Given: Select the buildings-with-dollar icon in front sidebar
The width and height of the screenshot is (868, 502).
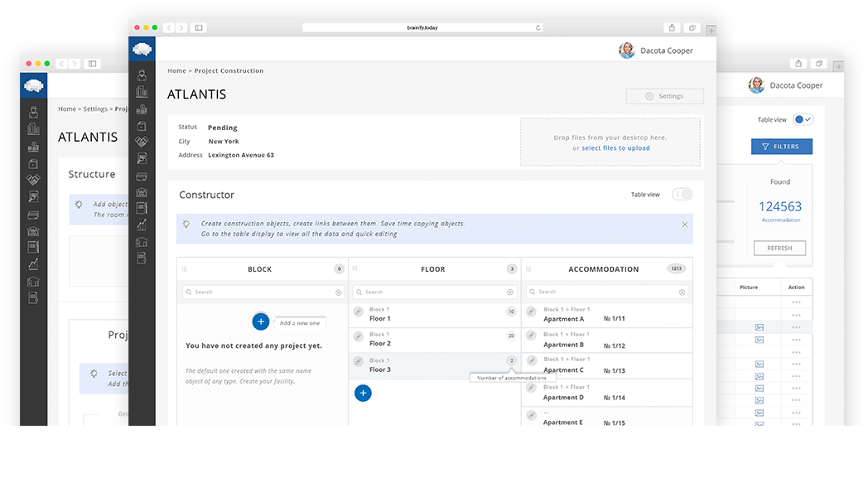Looking at the screenshot, I should coord(142,109).
